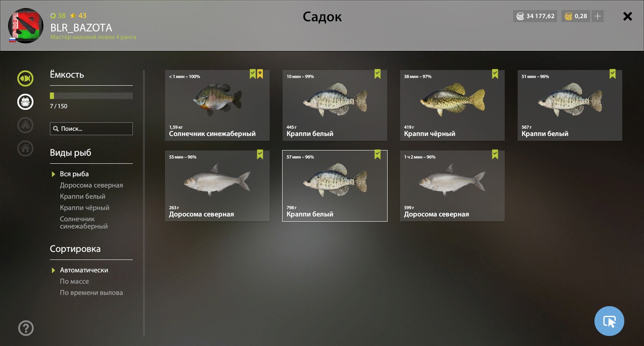Sort fish По времени вылова

tap(91, 292)
